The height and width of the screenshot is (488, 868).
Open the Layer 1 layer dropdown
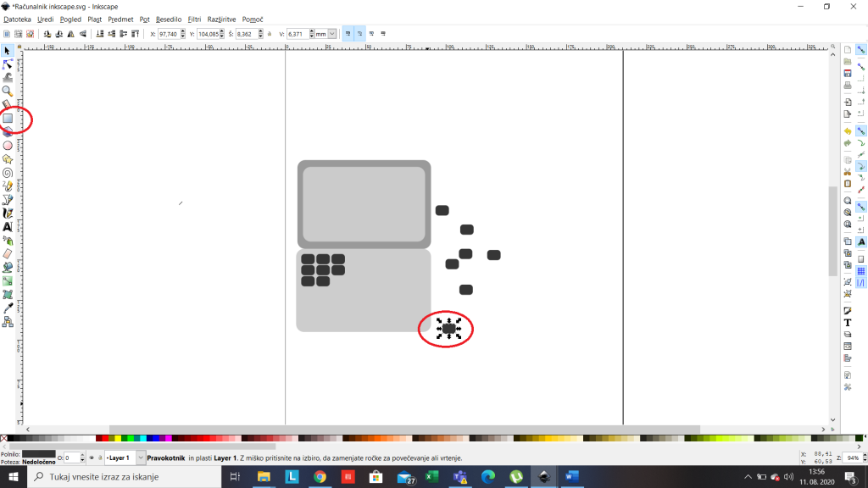[x=140, y=458]
